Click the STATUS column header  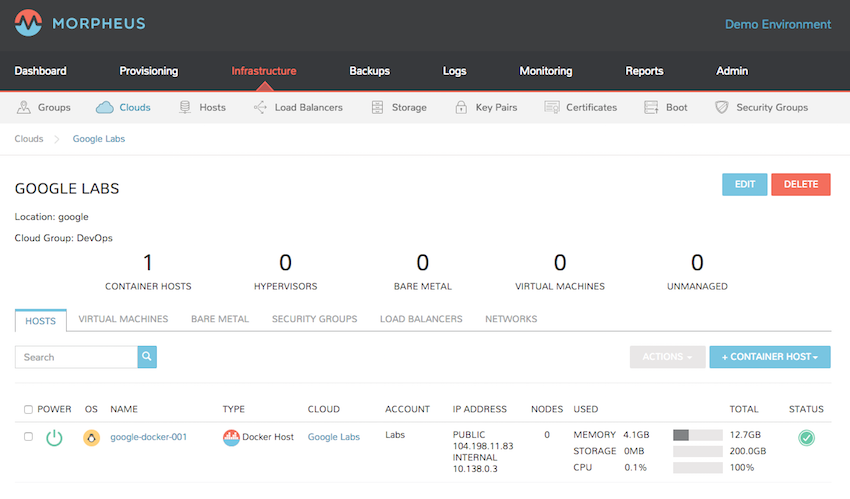806,409
